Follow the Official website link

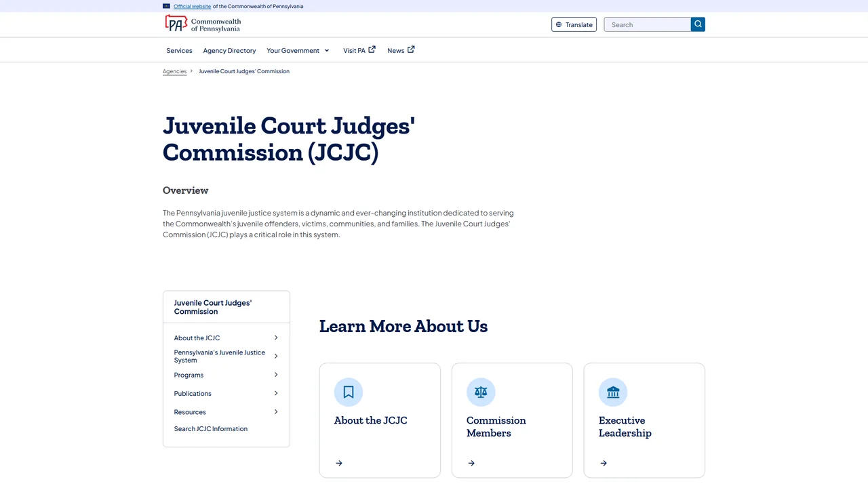[192, 6]
